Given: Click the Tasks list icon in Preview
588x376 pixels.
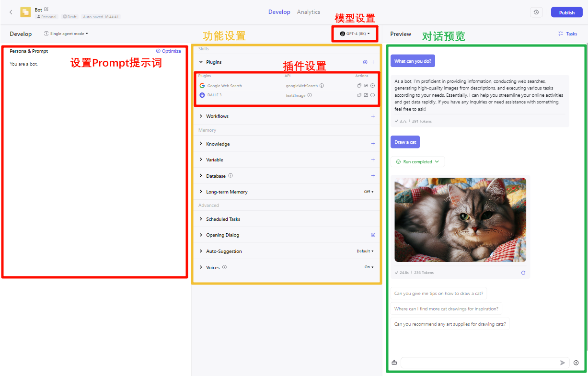Looking at the screenshot, I should click(x=560, y=34).
